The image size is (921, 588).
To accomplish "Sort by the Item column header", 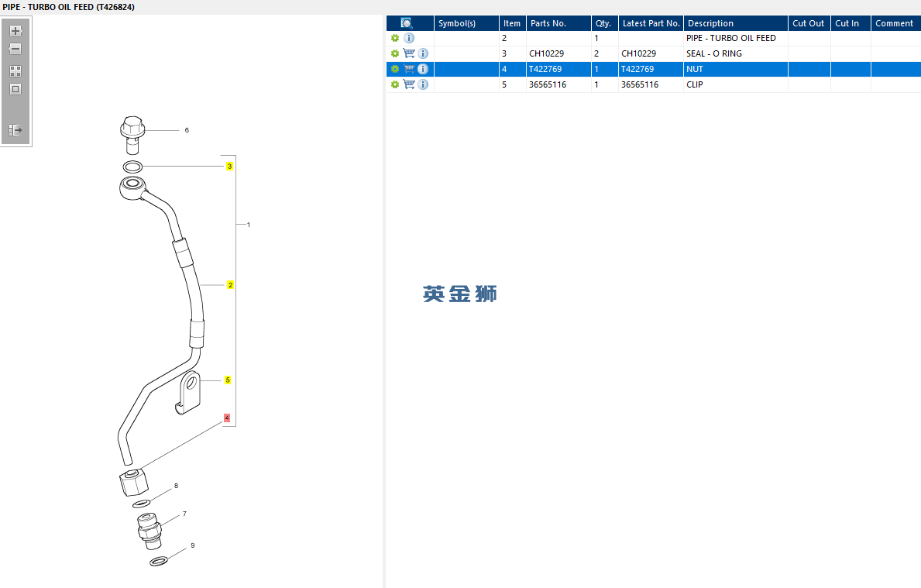I will pos(512,23).
